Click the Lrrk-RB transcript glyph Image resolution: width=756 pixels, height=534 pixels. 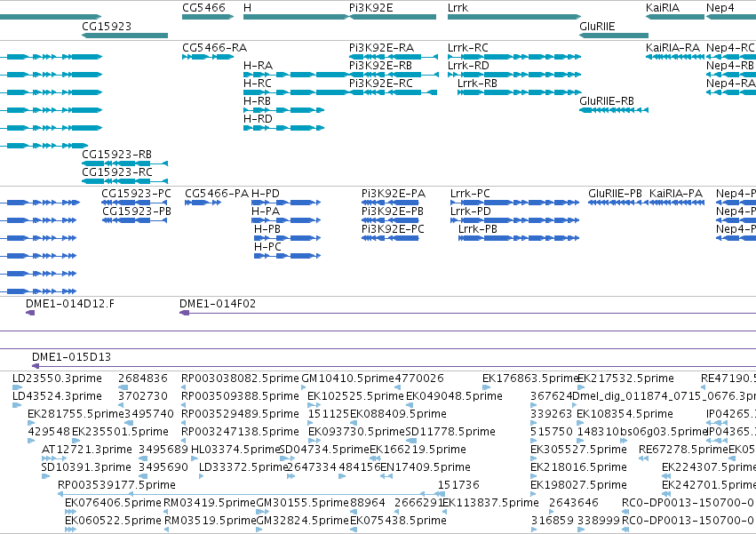point(520,92)
